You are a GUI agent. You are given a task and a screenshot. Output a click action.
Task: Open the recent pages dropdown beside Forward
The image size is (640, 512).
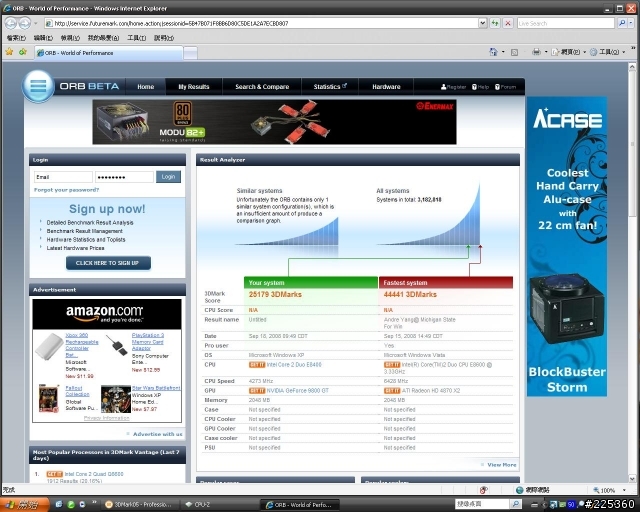tap(36, 23)
